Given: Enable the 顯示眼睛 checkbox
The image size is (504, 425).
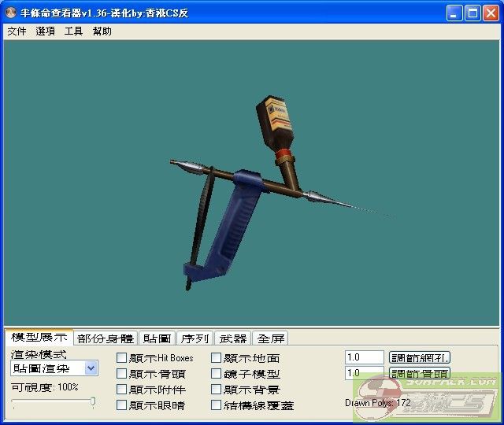Looking at the screenshot, I should (121, 405).
